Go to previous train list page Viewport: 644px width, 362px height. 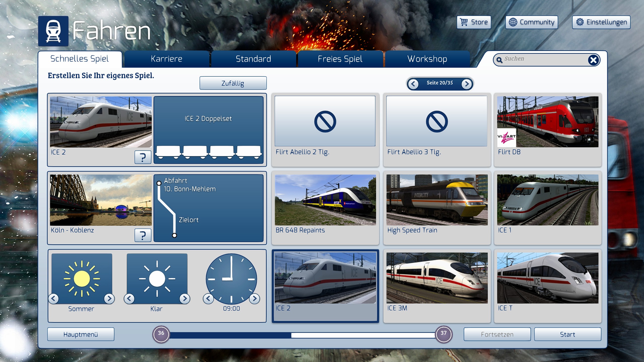point(413,84)
